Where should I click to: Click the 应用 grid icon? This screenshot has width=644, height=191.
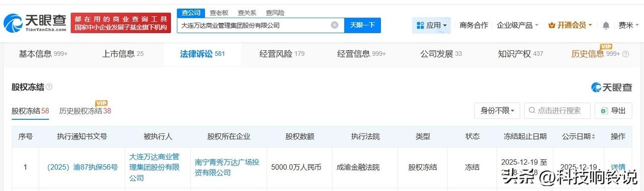[x=420, y=25]
